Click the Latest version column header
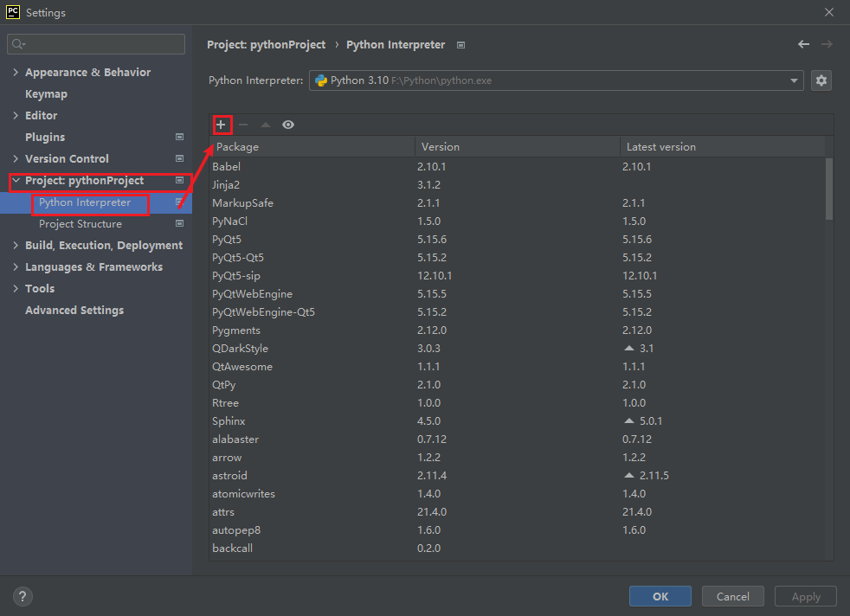The image size is (850, 616). click(x=661, y=147)
